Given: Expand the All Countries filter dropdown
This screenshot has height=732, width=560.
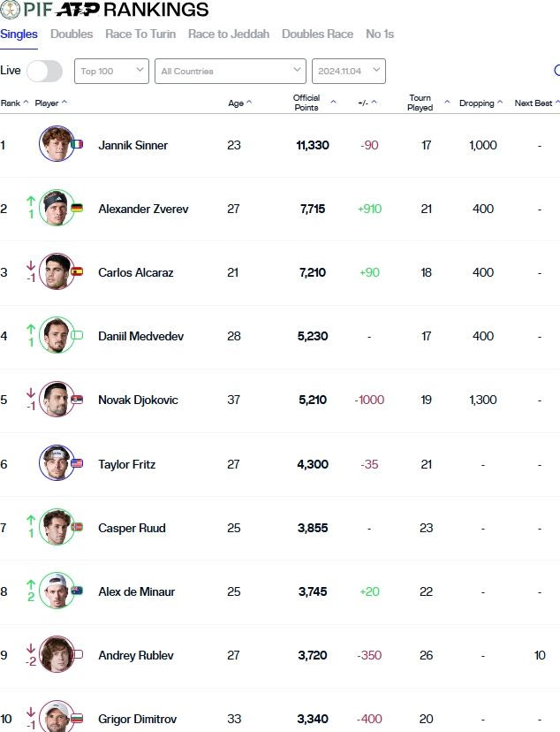Looking at the screenshot, I should tap(230, 71).
